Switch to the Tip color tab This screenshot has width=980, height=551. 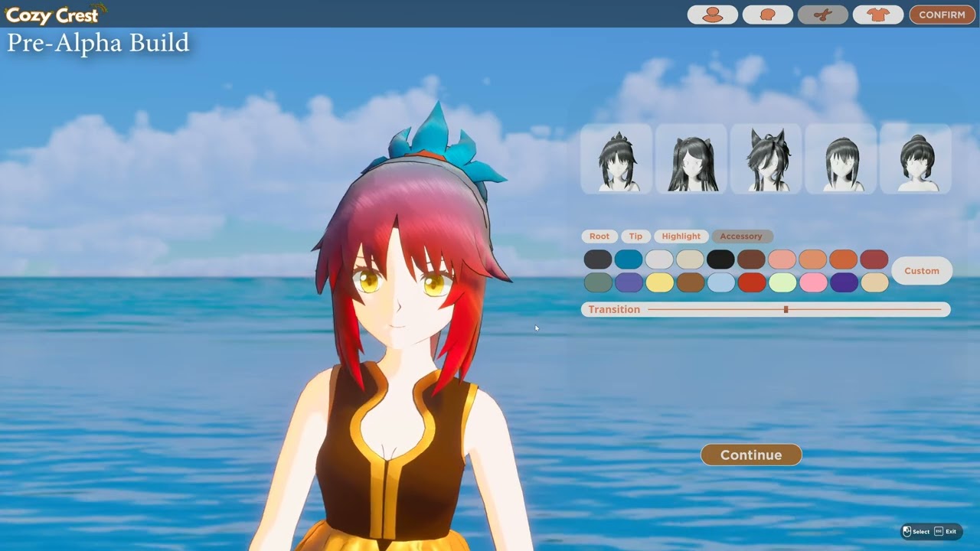635,236
